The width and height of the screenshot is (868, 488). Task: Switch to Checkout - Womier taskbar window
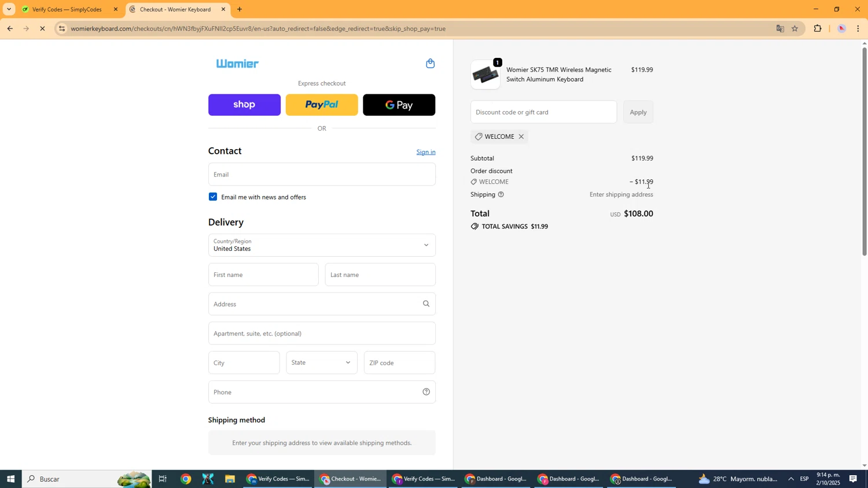[351, 479]
